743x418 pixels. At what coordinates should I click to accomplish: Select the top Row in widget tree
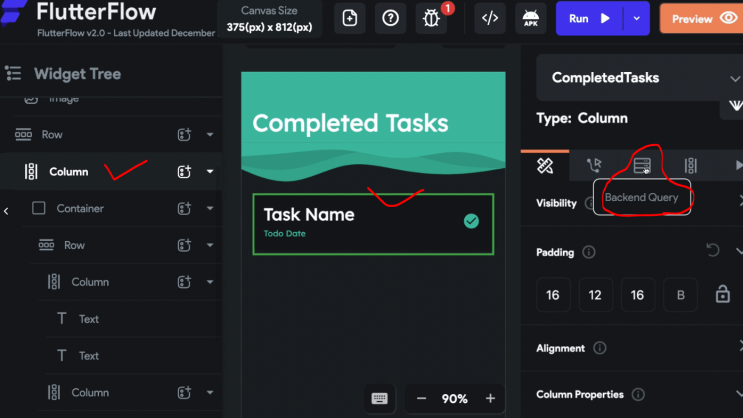point(52,135)
